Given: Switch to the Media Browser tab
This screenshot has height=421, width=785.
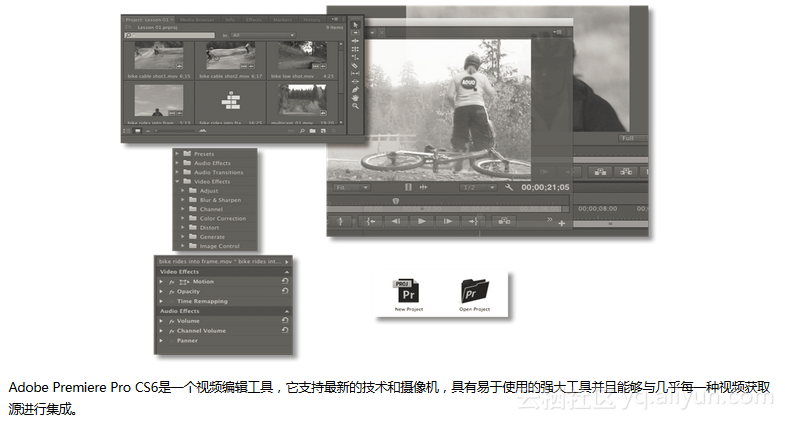Looking at the screenshot, I should click(197, 20).
